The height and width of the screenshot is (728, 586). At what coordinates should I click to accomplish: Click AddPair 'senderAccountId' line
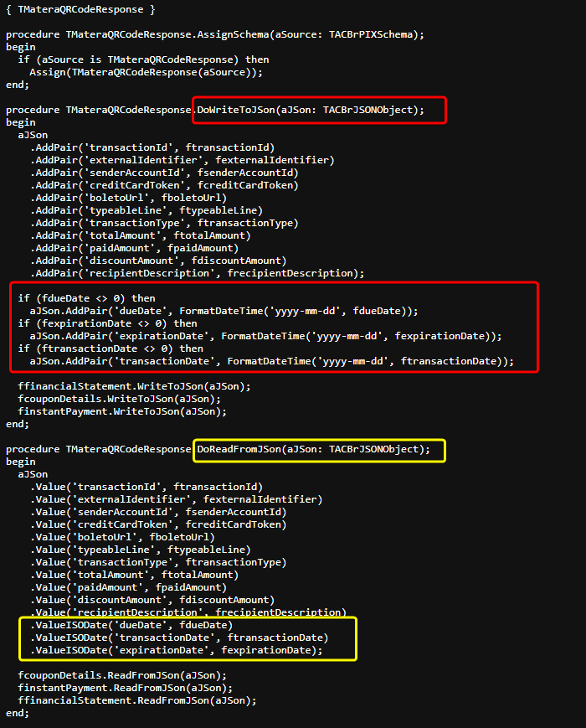(x=165, y=173)
